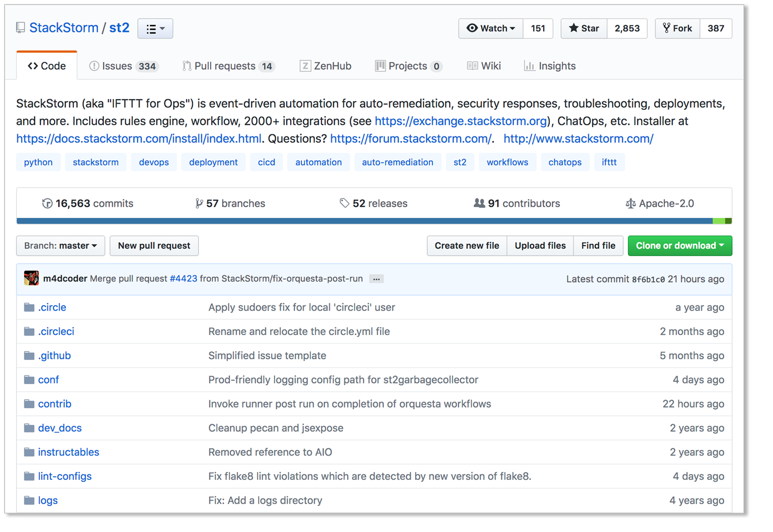Open the Apache-2.0 license
This screenshot has height=532, width=773.
tap(660, 204)
